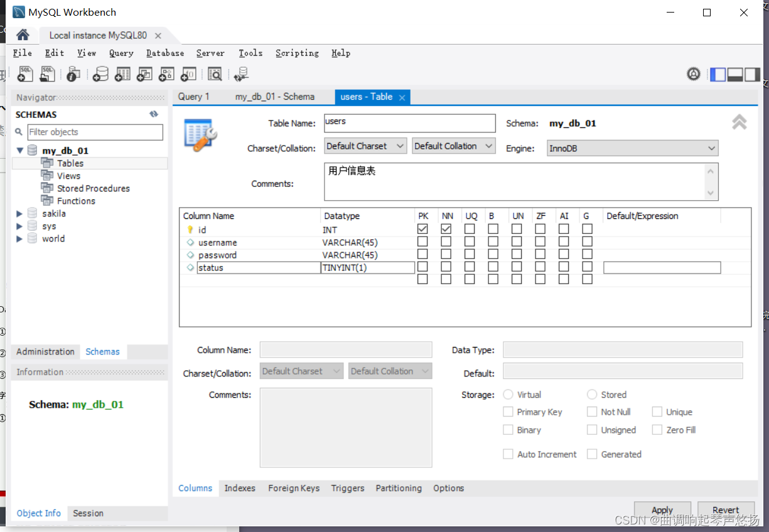Click the Comments scrollbar down arrow
Screen dimensions: 769x532
coord(711,193)
